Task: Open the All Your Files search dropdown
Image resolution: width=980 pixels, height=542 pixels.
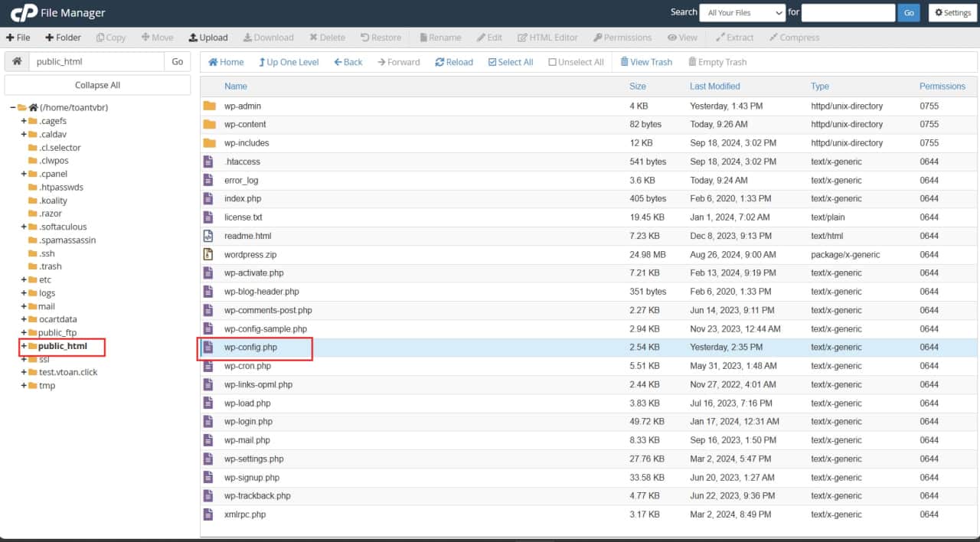Action: tap(743, 13)
